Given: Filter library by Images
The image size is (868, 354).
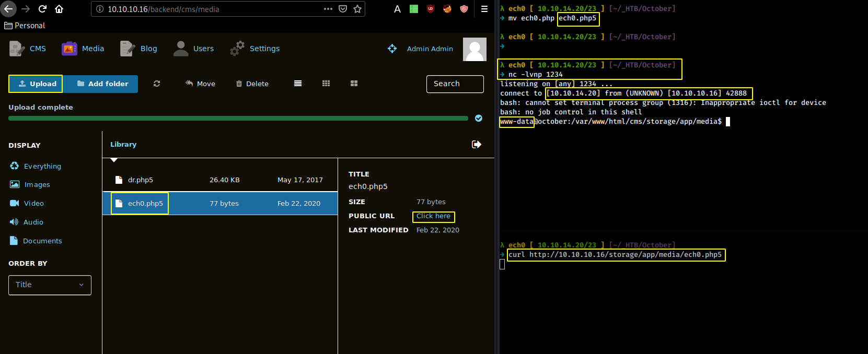Looking at the screenshot, I should click(x=30, y=185).
